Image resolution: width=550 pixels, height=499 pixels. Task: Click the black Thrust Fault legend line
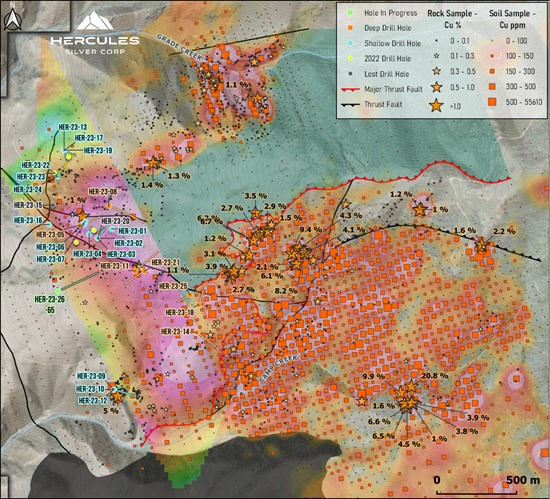point(350,104)
